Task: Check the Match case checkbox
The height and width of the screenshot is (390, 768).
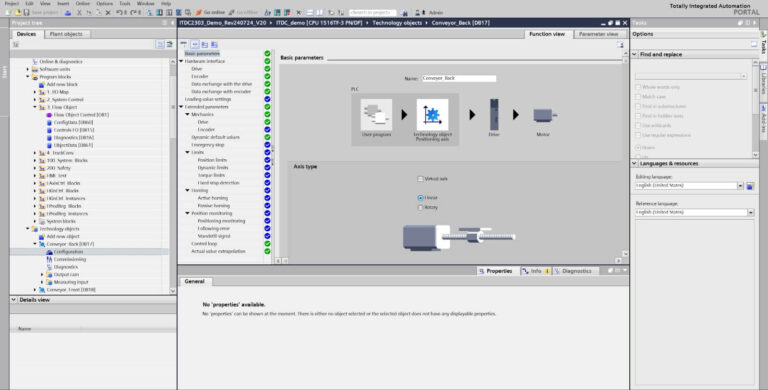Action: pos(638,97)
